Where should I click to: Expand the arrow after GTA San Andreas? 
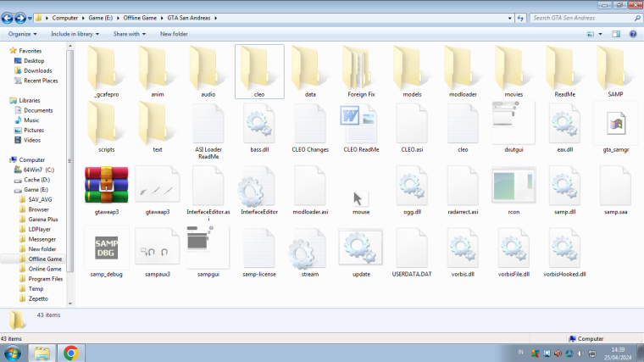coord(215,18)
